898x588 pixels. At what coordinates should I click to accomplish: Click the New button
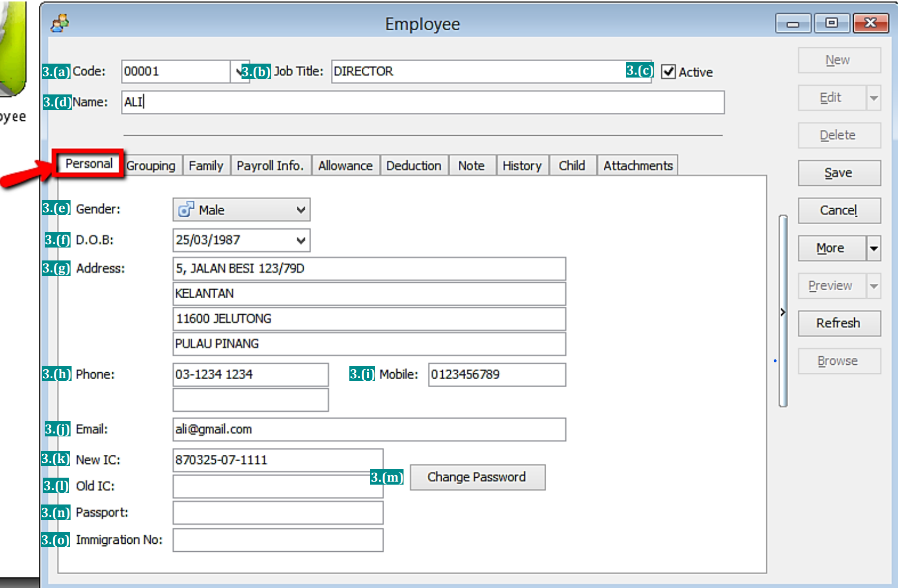839,60
